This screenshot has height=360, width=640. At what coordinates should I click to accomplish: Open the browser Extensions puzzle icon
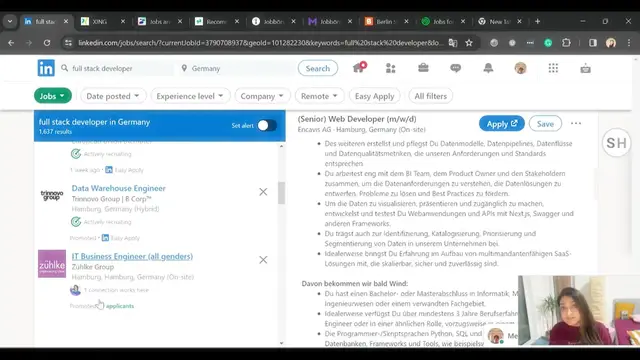pyautogui.click(x=567, y=43)
